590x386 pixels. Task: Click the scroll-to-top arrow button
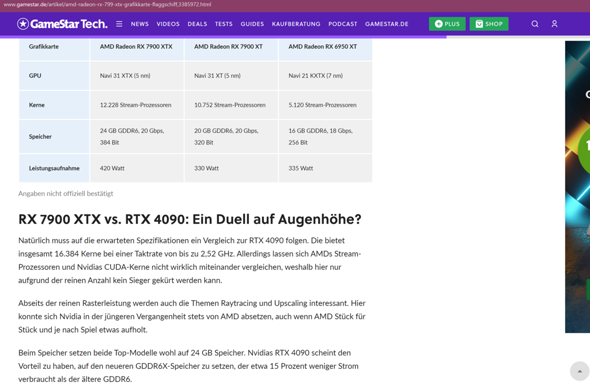pos(579,371)
